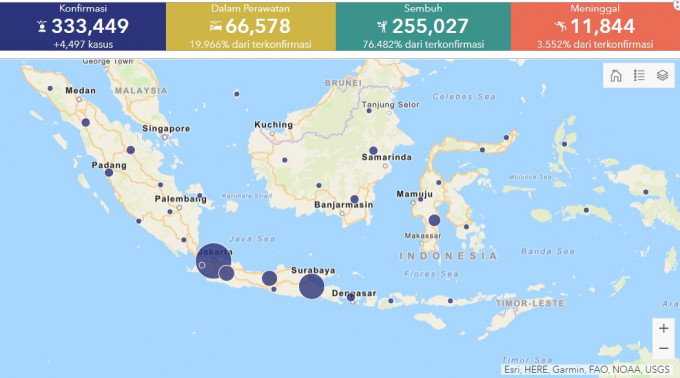Viewport: 680px width, 378px height.
Task: Click the home default extent icon
Action: [616, 75]
